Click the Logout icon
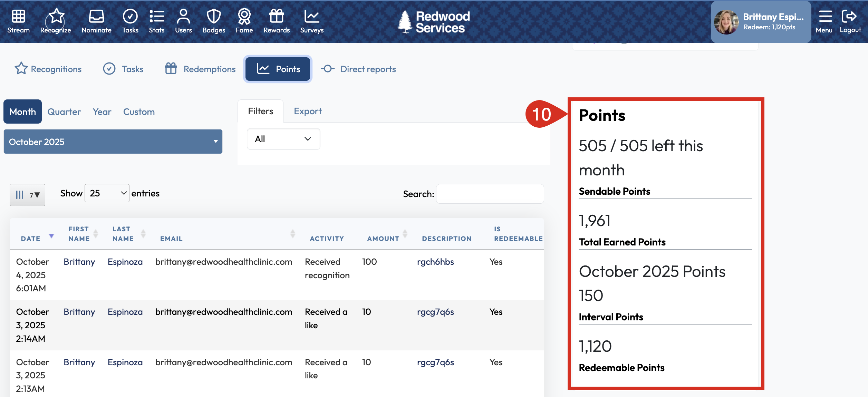 click(849, 16)
